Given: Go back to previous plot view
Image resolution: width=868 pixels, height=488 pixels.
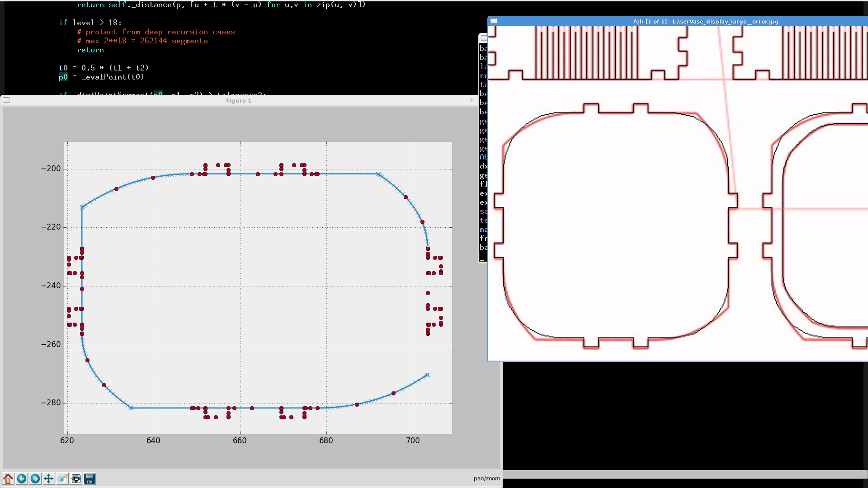Looking at the screenshot, I should (x=22, y=479).
